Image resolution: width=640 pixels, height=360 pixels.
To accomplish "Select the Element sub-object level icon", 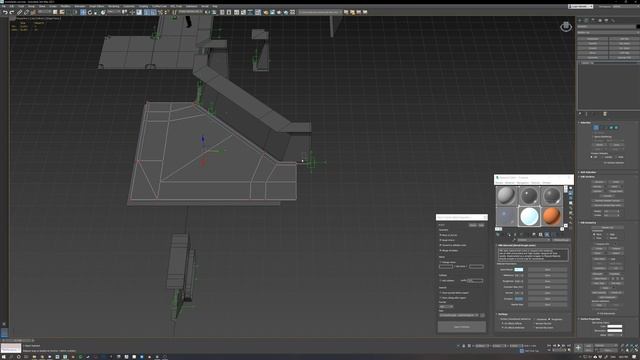I will click(616, 127).
